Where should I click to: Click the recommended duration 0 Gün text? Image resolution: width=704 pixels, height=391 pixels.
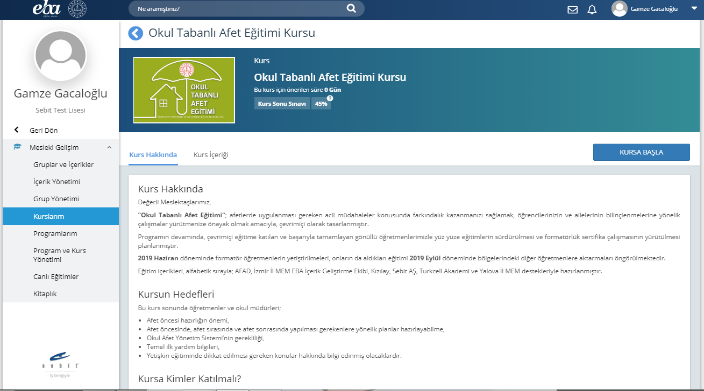[333, 90]
